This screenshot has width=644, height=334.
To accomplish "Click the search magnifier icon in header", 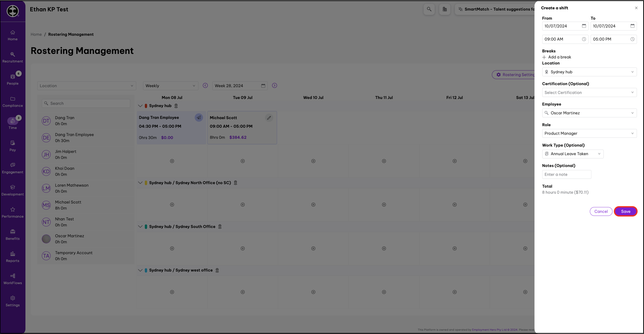I will click(429, 9).
